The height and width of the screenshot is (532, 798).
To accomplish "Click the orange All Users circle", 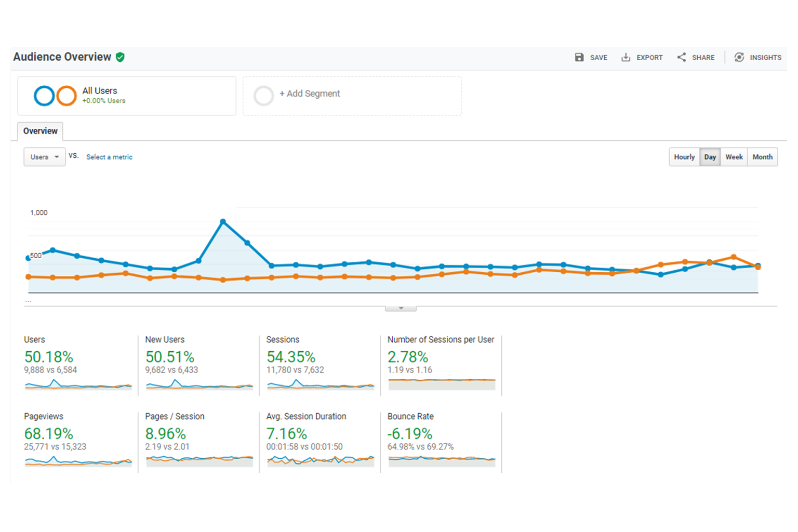I will [66, 96].
